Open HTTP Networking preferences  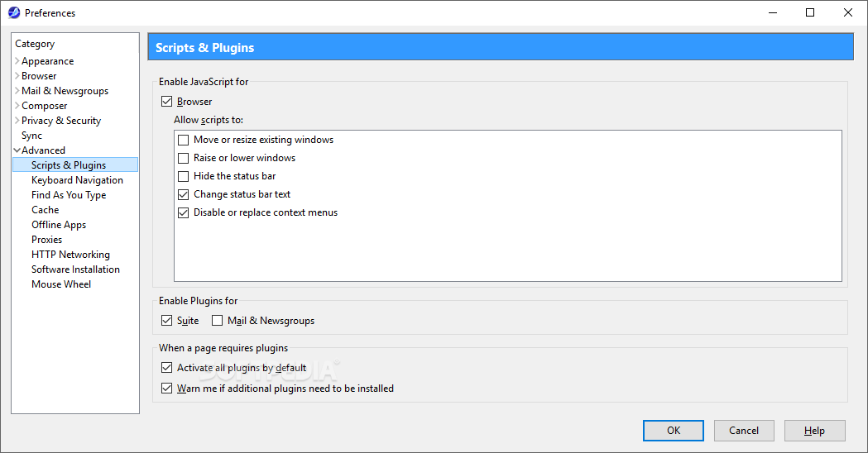coord(71,255)
